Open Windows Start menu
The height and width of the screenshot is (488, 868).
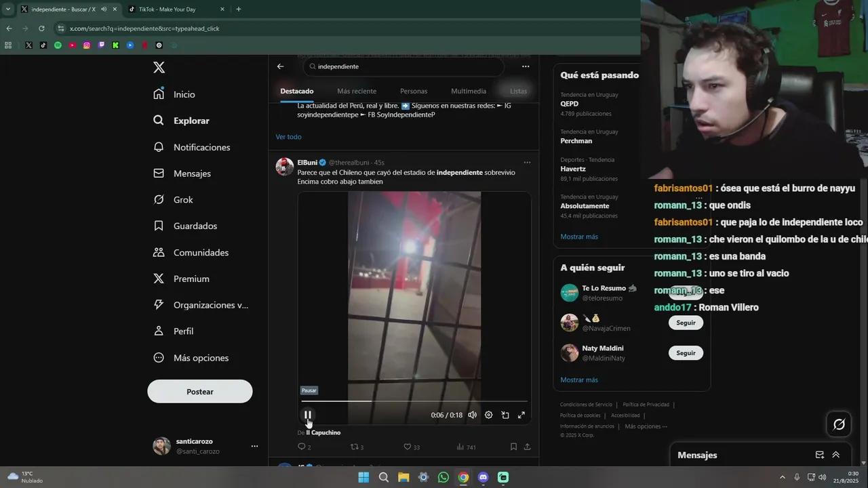point(363,477)
